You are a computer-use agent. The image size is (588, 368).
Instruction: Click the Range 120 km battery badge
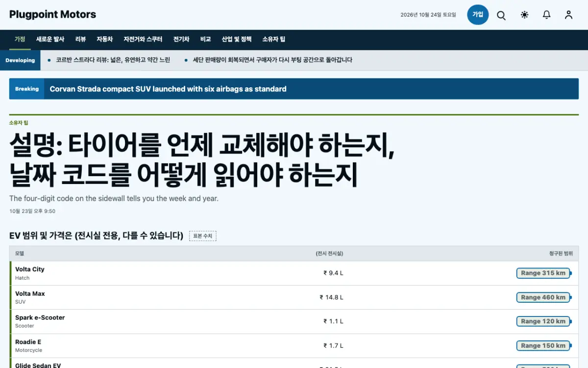click(543, 321)
